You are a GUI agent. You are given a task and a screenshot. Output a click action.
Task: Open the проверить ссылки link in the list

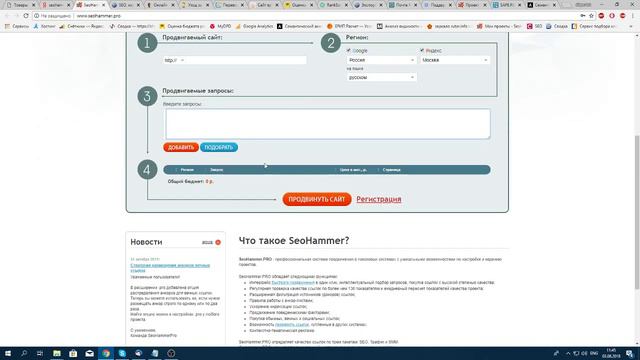[x=292, y=324]
